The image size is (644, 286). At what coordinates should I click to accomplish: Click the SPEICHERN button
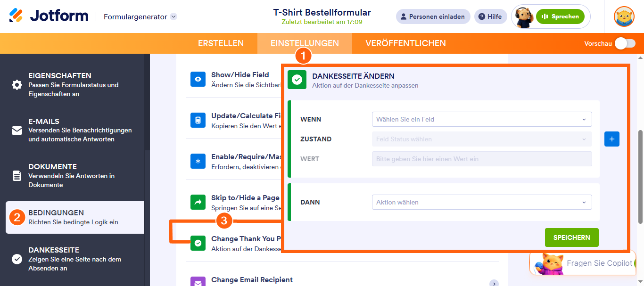571,237
